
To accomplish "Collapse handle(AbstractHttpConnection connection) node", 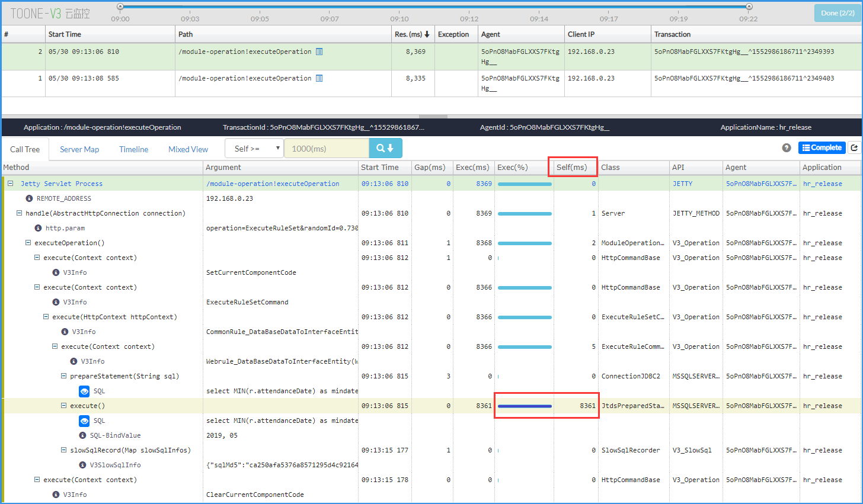I will pyautogui.click(x=19, y=213).
